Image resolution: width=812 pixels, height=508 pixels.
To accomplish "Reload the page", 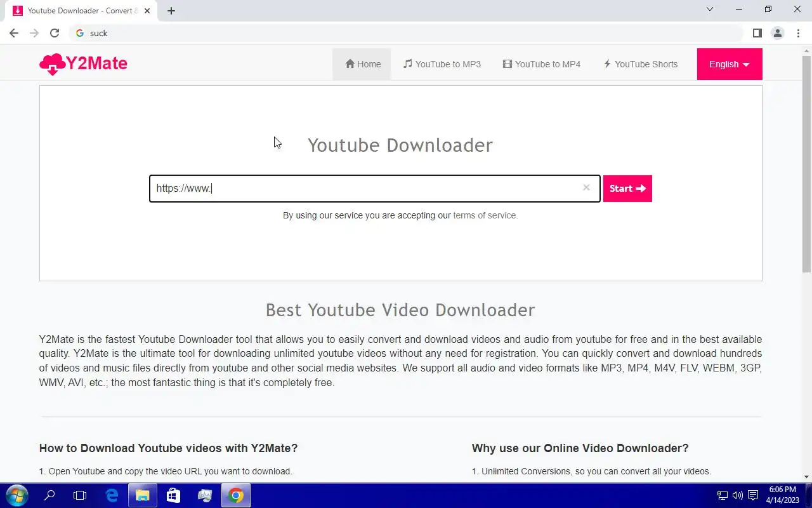I will pyautogui.click(x=55, y=33).
